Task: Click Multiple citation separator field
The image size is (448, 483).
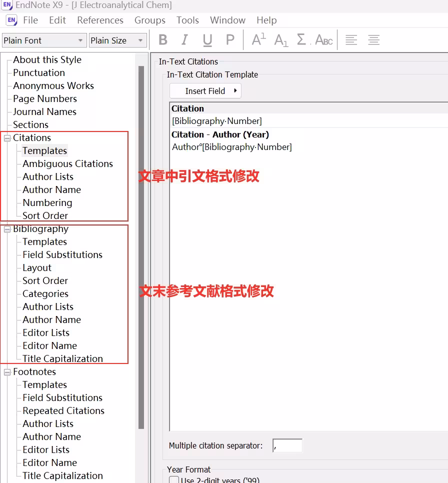Action: point(287,445)
